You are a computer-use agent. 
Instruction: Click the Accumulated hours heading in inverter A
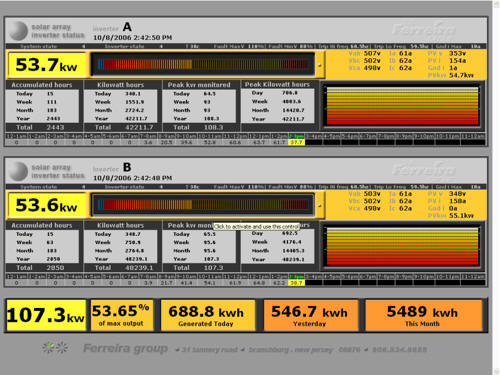click(42, 85)
